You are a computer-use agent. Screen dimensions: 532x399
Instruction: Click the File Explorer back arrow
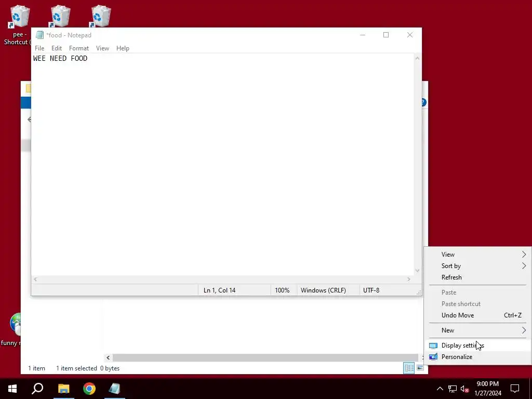pos(29,119)
